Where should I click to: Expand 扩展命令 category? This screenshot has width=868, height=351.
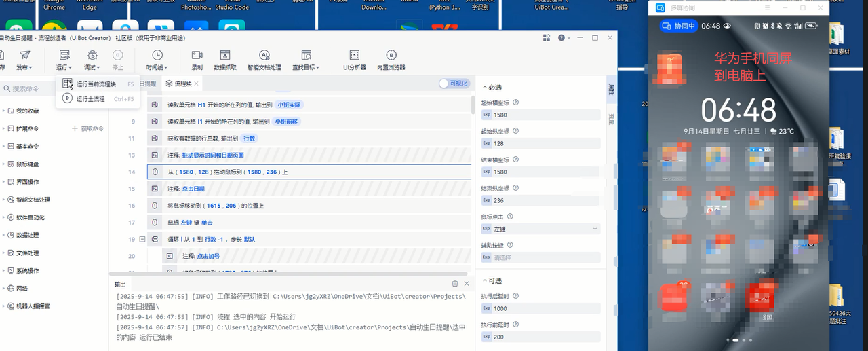pyautogui.click(x=3, y=128)
